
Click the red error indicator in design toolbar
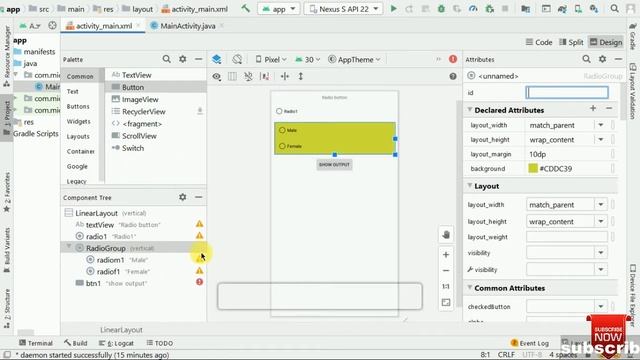(453, 59)
